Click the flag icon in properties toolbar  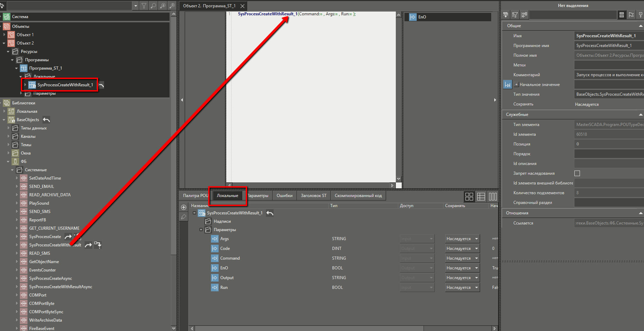coord(631,15)
